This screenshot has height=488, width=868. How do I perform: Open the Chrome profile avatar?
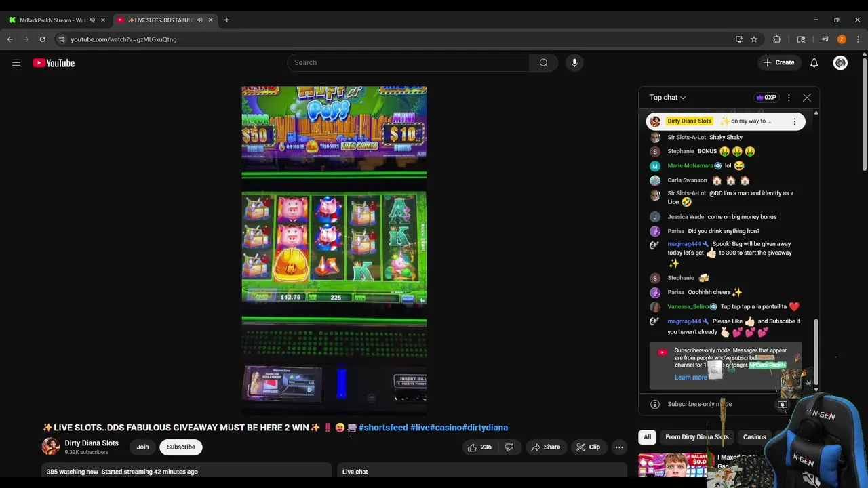coord(842,39)
